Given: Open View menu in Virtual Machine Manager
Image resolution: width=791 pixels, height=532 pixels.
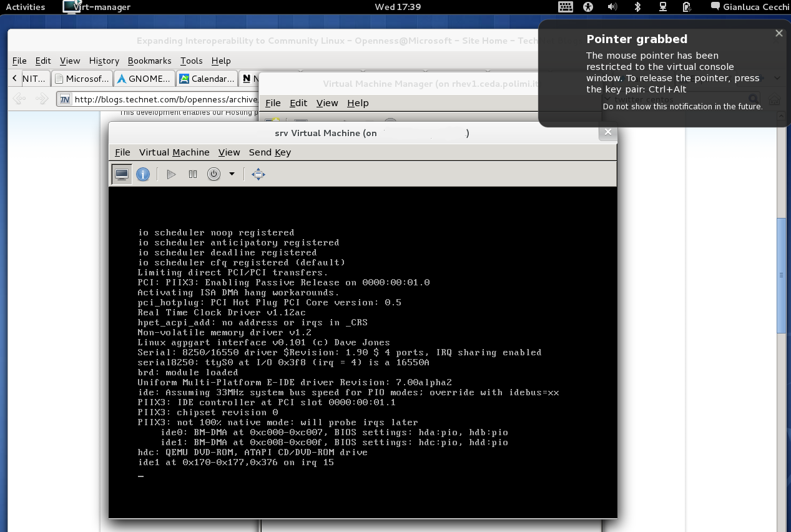Looking at the screenshot, I should coord(327,103).
